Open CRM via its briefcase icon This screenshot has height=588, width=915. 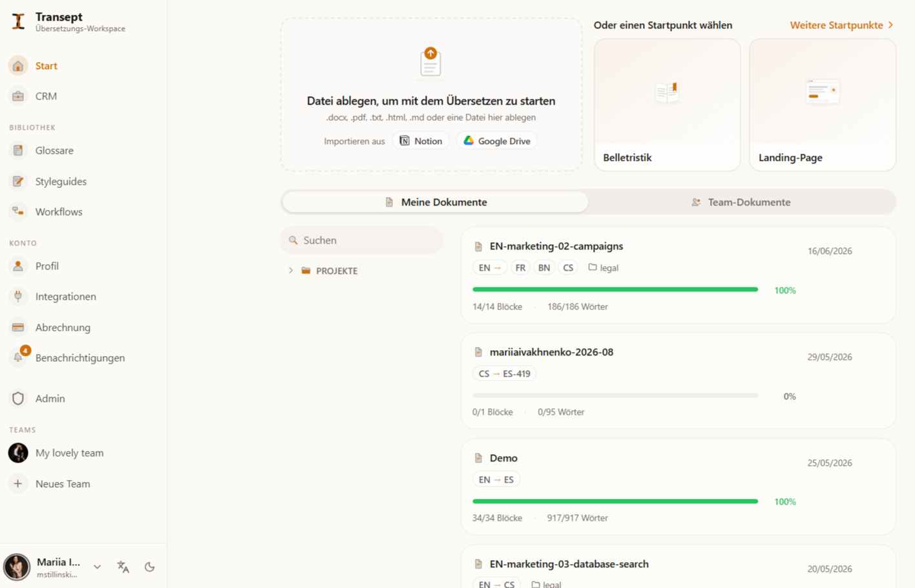[18, 96]
